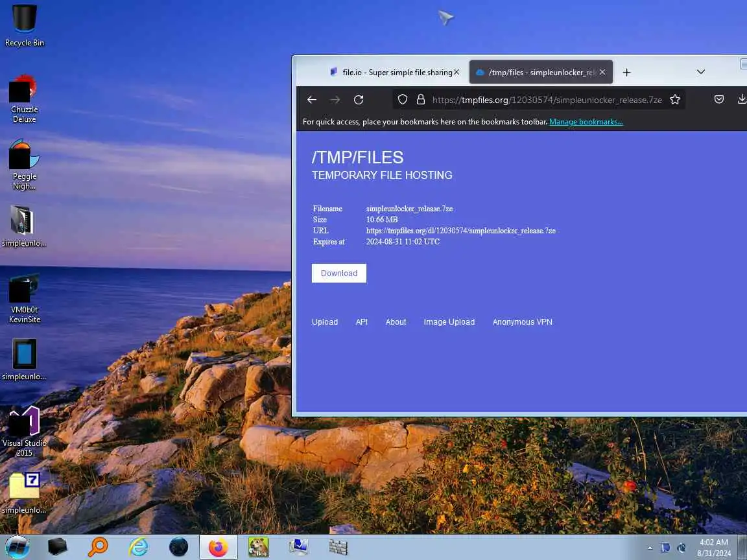Click the tmpfiles.org address bar URL
Screen dimensions: 747x560
click(547, 100)
